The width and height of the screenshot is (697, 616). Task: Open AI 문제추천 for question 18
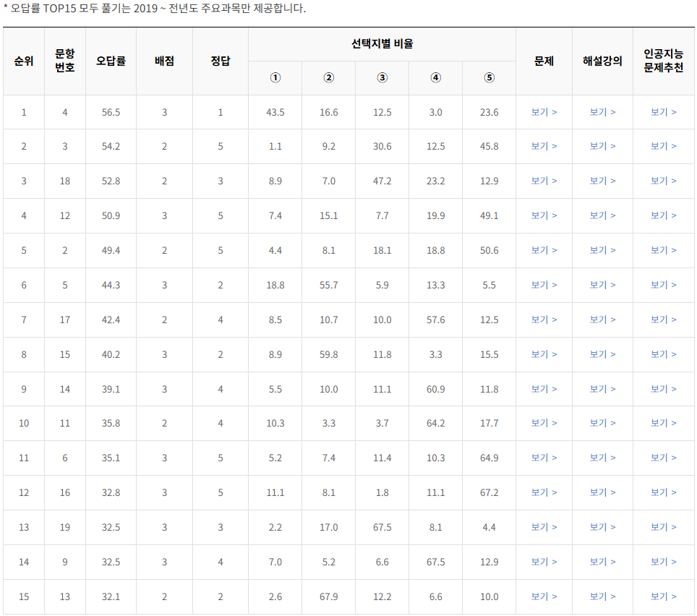664,181
